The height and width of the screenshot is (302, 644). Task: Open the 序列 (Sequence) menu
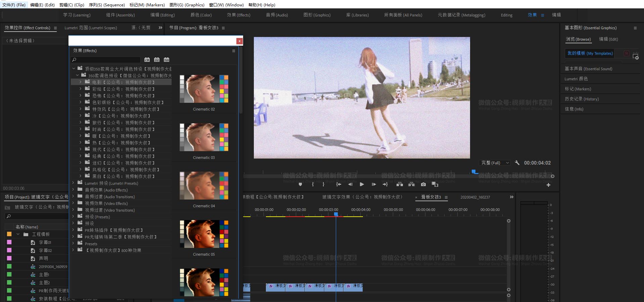[106, 5]
